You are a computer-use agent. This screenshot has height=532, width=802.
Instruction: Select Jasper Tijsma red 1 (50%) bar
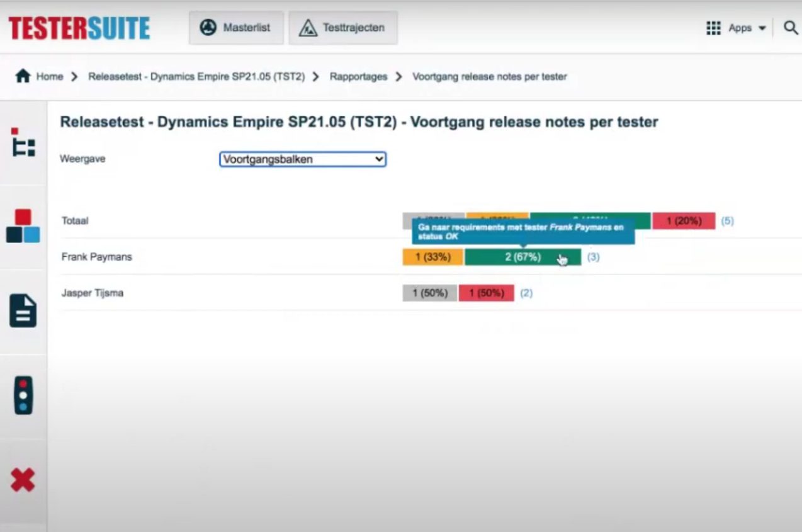(x=486, y=293)
